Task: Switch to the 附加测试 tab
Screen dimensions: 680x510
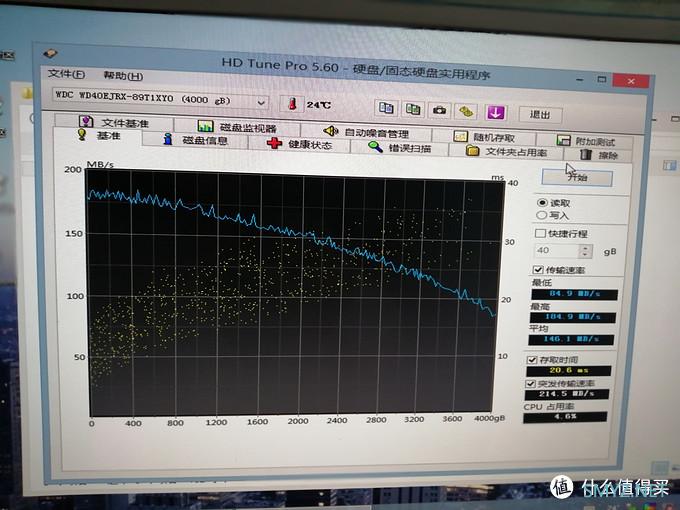Action: [585, 141]
